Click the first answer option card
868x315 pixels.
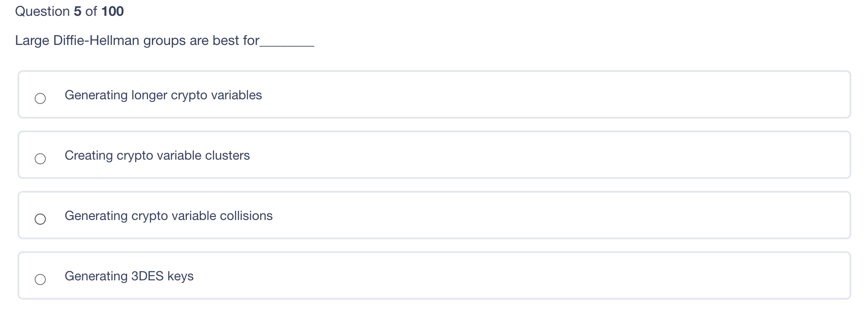point(434,94)
